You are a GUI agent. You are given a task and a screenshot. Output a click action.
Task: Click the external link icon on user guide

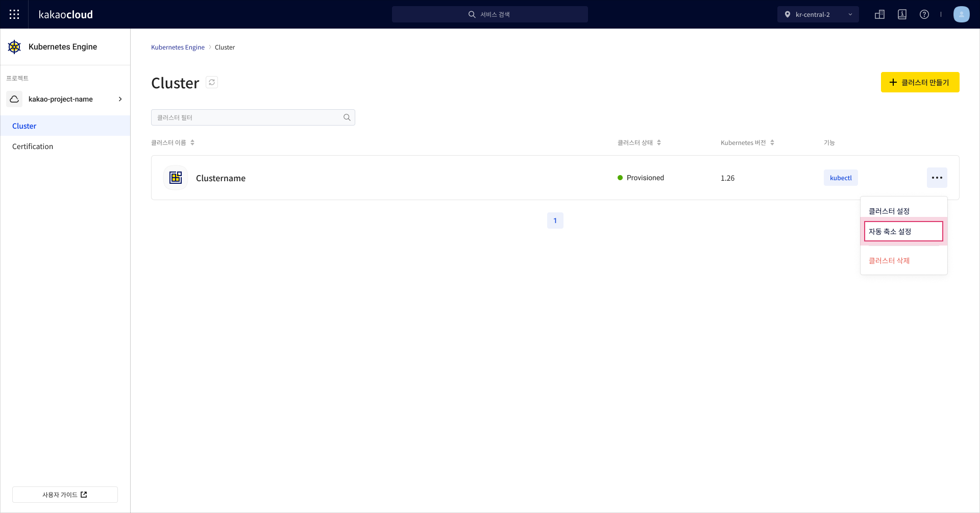(84, 495)
